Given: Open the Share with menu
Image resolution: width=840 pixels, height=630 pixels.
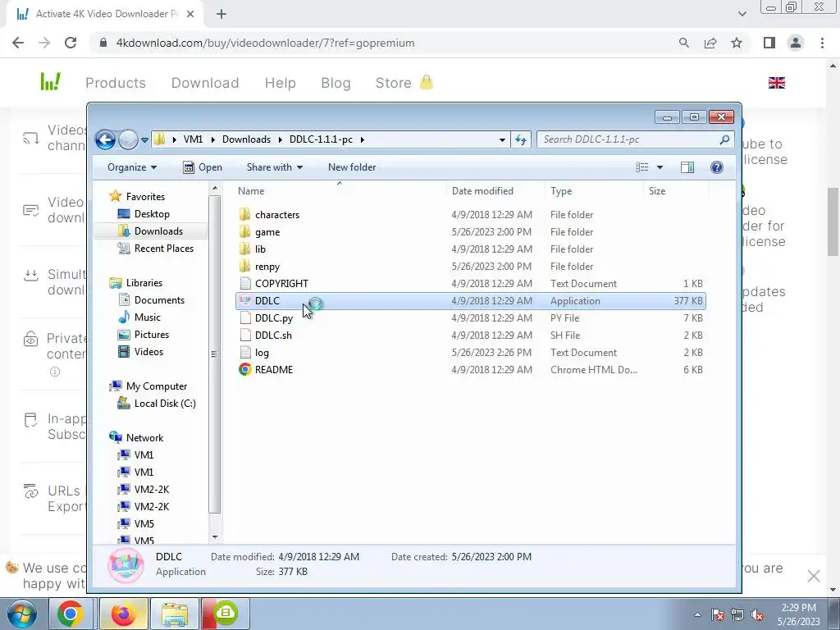Looking at the screenshot, I should [x=275, y=167].
